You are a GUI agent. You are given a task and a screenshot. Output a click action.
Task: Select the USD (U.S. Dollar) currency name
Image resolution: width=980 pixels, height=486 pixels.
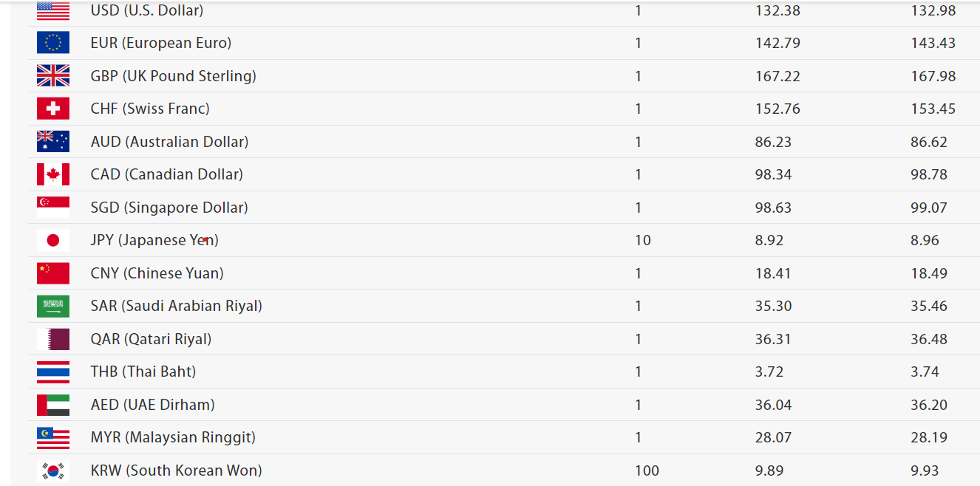click(x=147, y=10)
